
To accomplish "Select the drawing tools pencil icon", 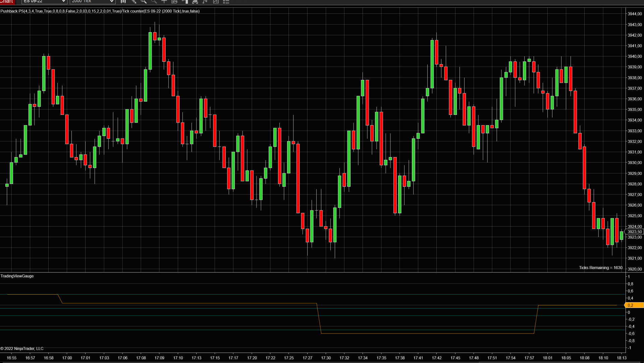I will pyautogui.click(x=133, y=2).
